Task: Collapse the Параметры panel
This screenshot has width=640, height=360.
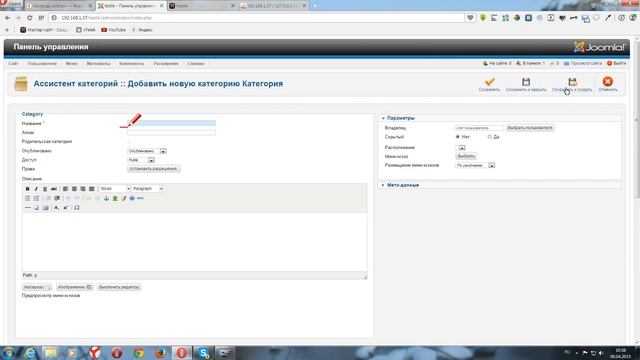Action: pyautogui.click(x=400, y=118)
